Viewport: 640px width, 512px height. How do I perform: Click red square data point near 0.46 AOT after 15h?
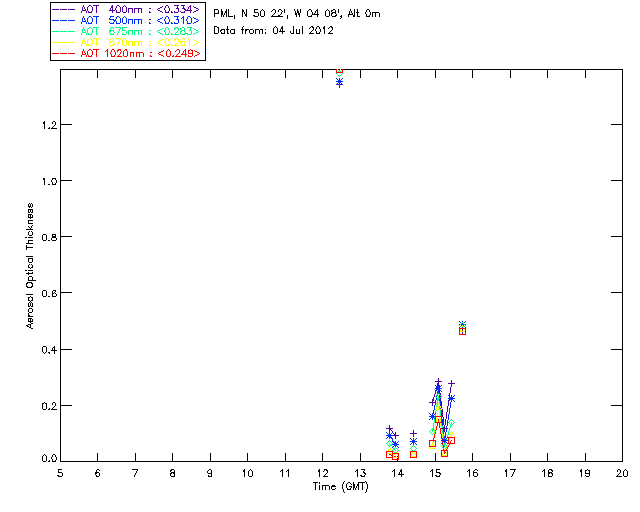tap(462, 332)
